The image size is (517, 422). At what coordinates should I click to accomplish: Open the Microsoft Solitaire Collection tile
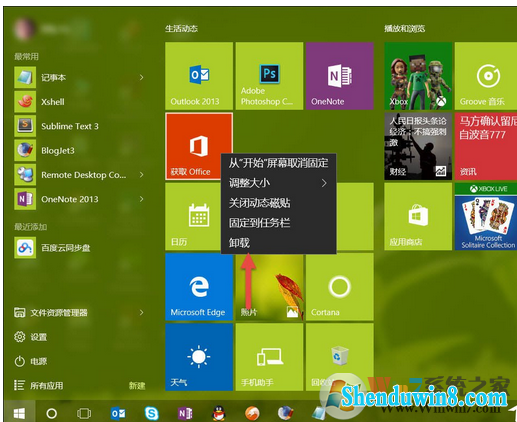(x=486, y=216)
